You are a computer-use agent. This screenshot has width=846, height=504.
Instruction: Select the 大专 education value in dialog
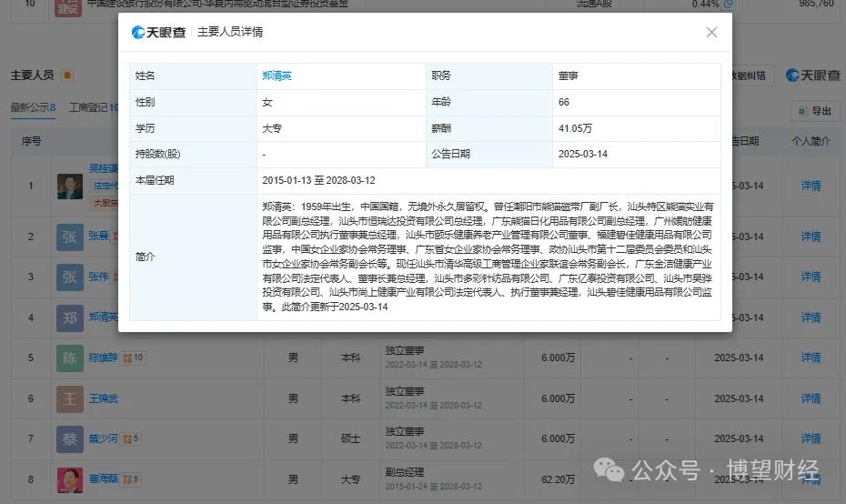(272, 128)
